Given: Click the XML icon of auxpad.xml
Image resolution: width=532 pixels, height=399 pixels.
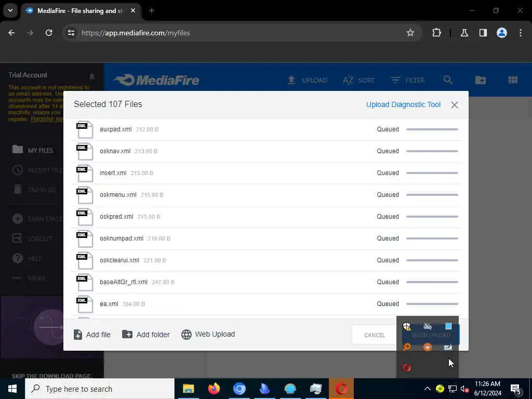Looking at the screenshot, I should point(85,129).
